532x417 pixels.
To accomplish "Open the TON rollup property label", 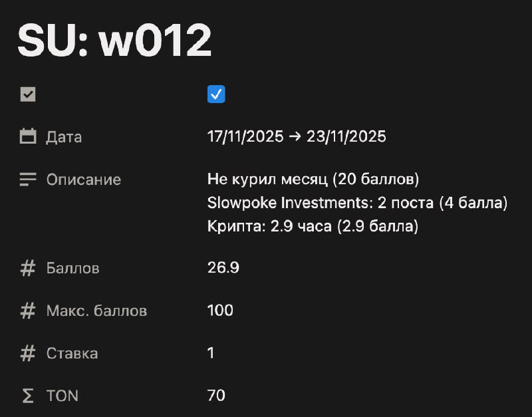I will coord(62,396).
